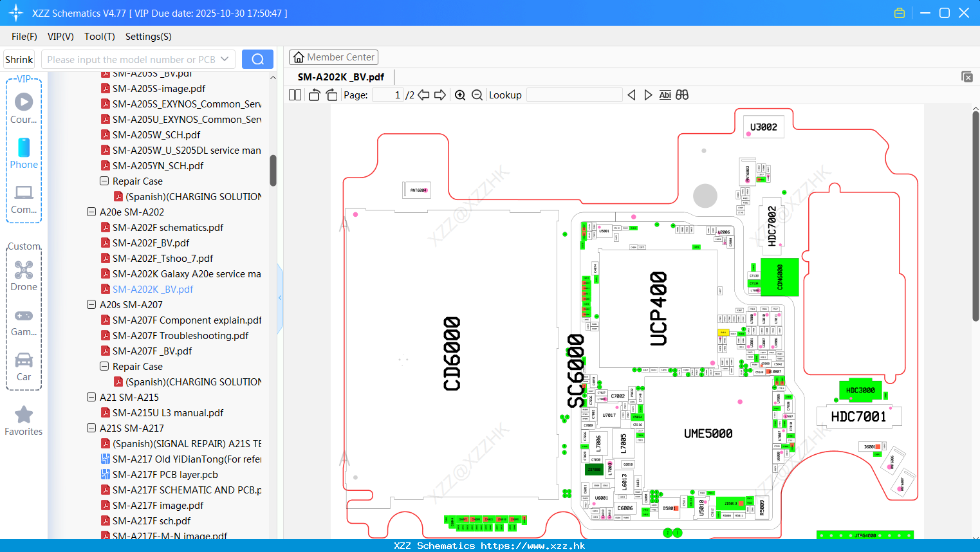
Task: Click the binoculars search icon
Action: (682, 95)
